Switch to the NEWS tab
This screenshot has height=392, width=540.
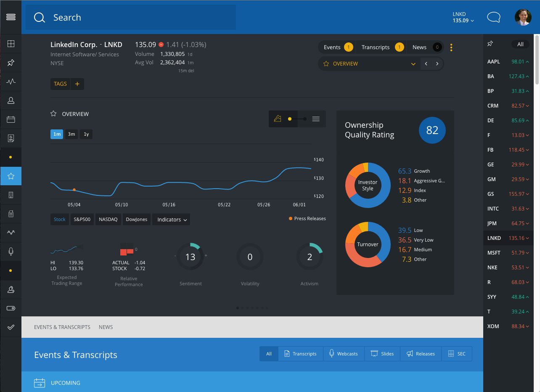(106, 327)
